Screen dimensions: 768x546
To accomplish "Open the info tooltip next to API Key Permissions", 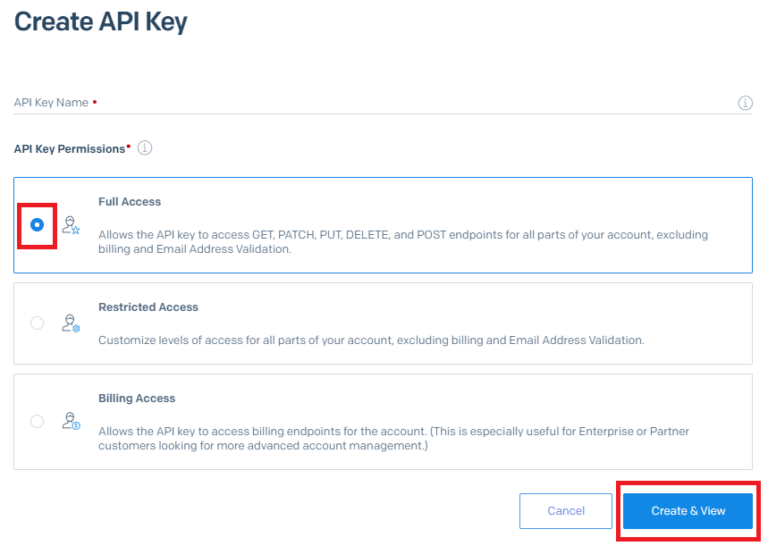I will pos(145,148).
